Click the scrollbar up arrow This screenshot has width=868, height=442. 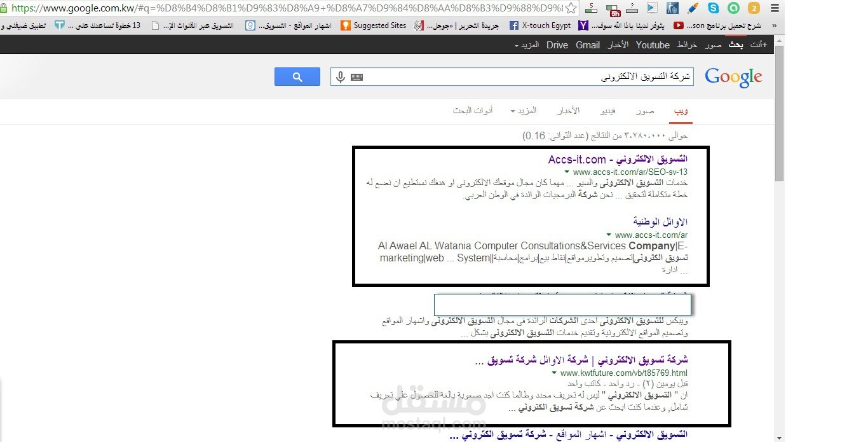pyautogui.click(x=779, y=41)
